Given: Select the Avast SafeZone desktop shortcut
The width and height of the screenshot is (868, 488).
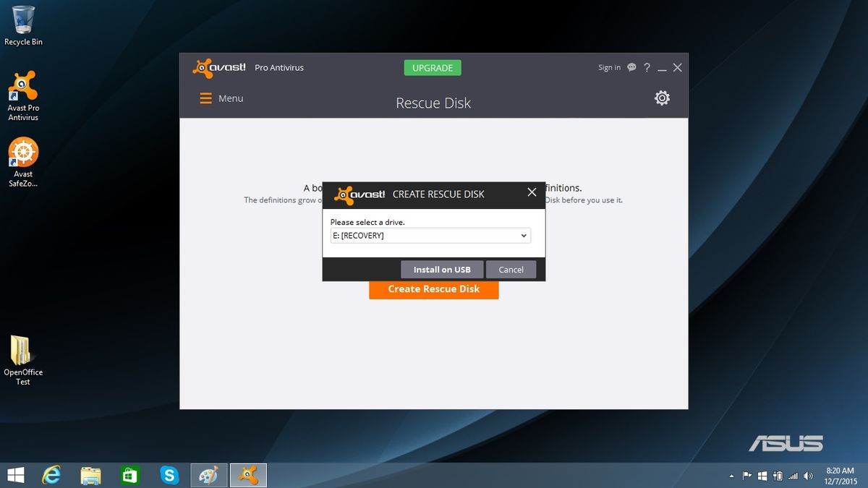Looking at the screenshot, I should 23,163.
